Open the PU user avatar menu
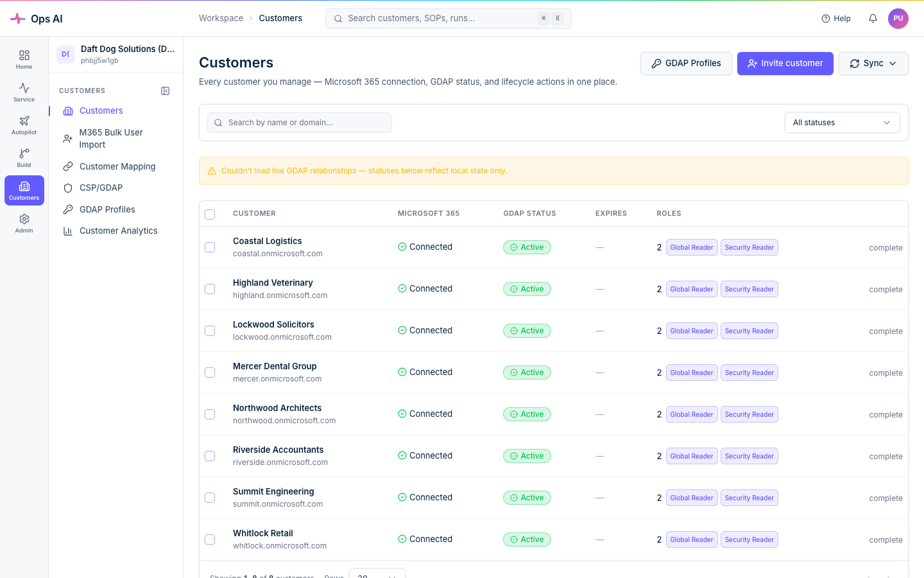The height and width of the screenshot is (578, 924). pyautogui.click(x=898, y=19)
